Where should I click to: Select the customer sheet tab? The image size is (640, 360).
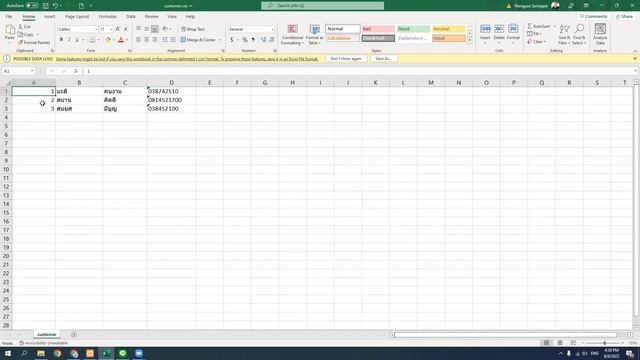click(x=47, y=335)
